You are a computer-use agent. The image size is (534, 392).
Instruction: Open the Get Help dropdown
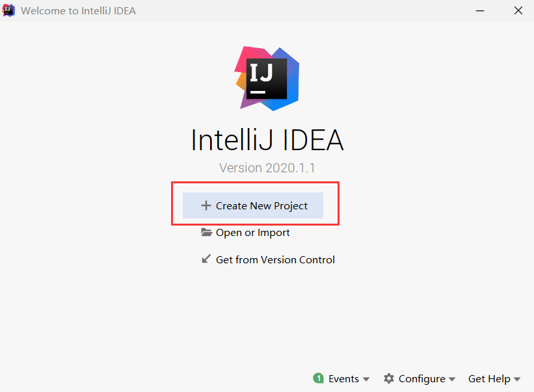pos(516,378)
